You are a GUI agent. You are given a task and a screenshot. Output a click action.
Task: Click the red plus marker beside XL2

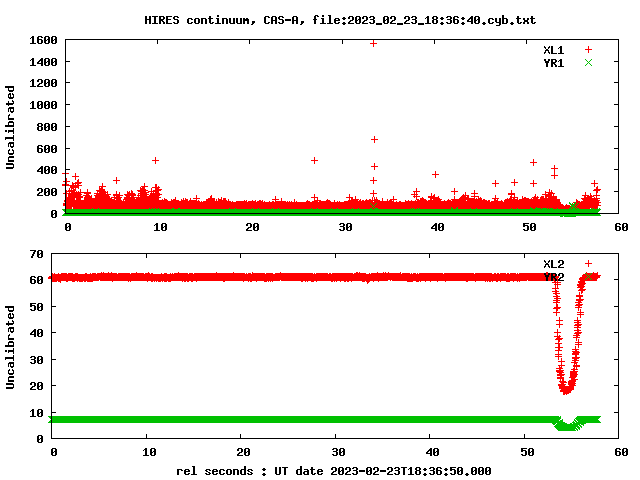tap(588, 264)
